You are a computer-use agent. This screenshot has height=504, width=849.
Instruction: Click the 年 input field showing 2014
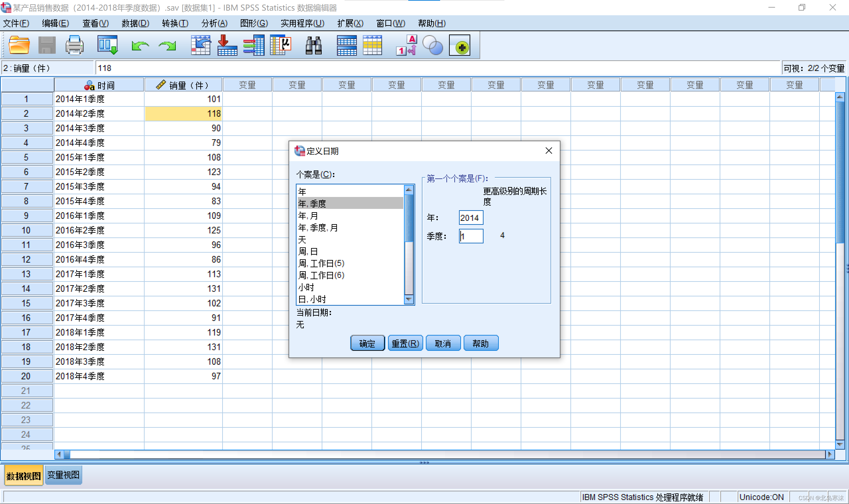coord(471,218)
